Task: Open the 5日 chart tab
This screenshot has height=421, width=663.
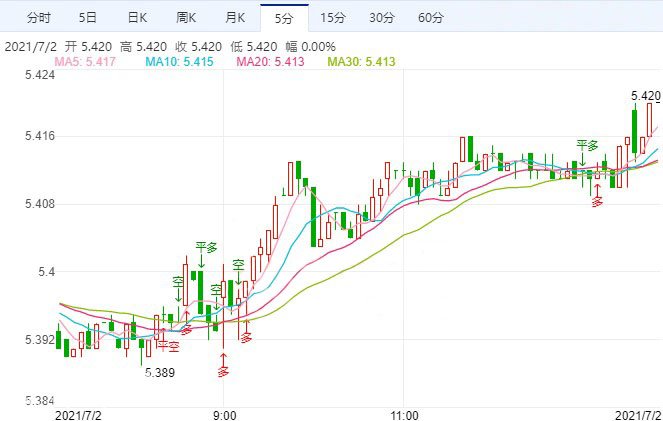Action: [x=88, y=18]
